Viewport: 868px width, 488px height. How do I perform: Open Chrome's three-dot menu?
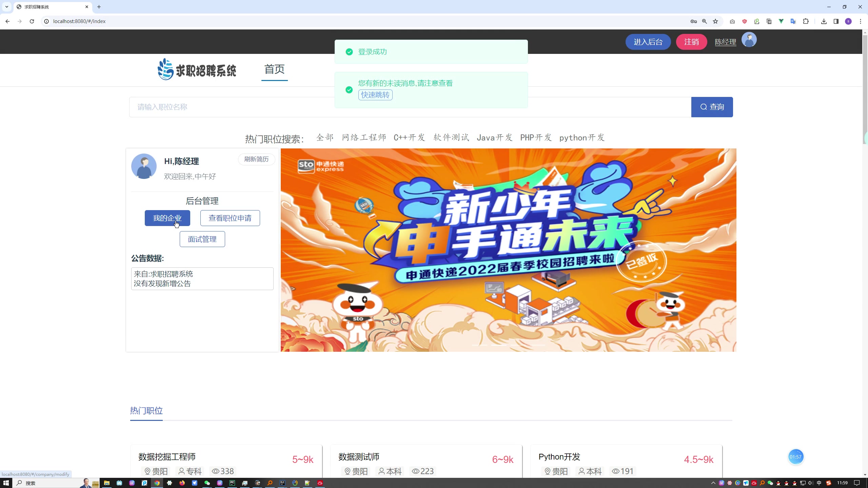861,21
